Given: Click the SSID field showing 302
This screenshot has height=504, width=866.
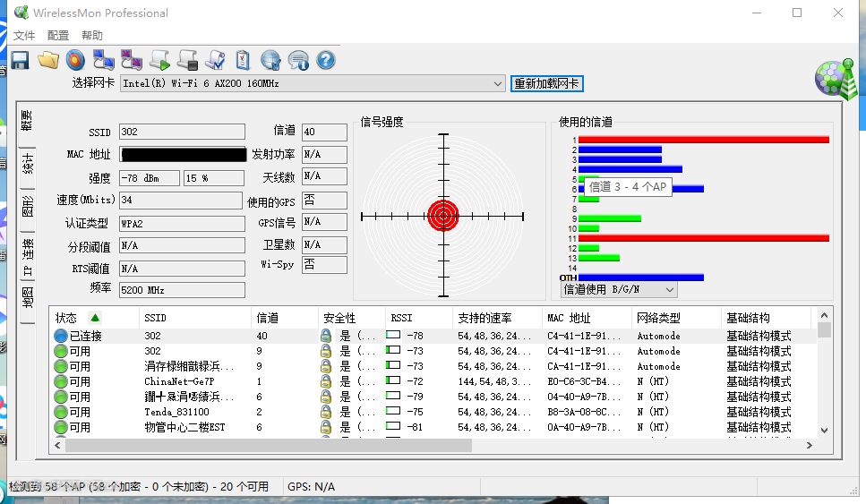Looking at the screenshot, I should 183,132.
